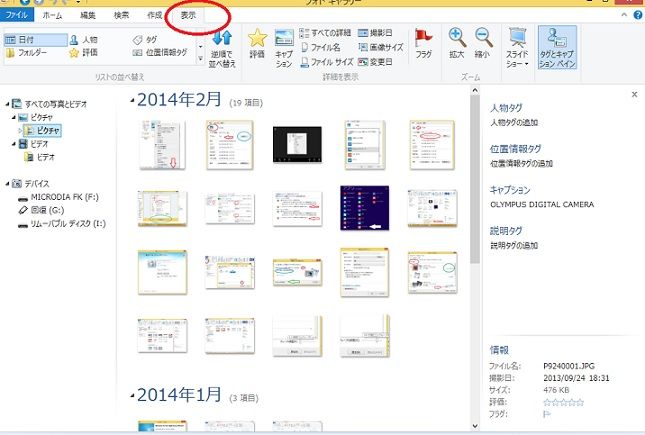Collapse the 2014年2月 group

click(132, 100)
